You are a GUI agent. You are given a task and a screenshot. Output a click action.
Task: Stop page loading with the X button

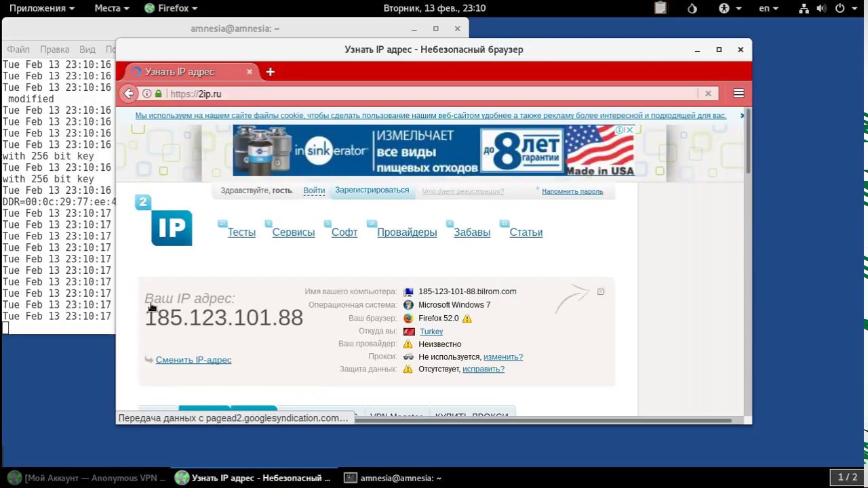[x=708, y=94]
